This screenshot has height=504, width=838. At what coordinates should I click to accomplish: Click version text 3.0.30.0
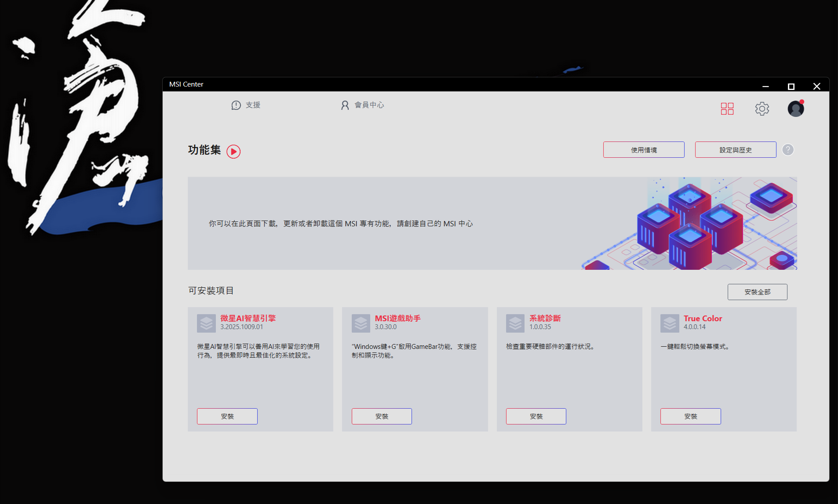click(x=386, y=327)
